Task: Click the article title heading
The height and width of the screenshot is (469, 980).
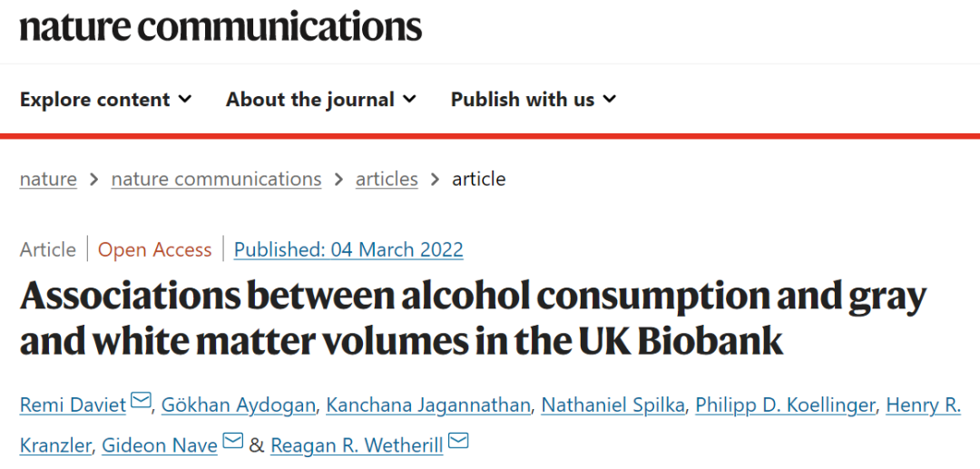Action: coord(472,319)
